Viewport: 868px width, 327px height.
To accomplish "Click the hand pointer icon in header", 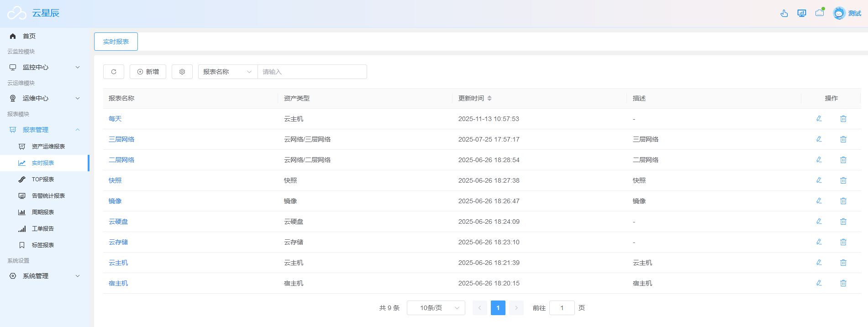I will click(x=784, y=13).
